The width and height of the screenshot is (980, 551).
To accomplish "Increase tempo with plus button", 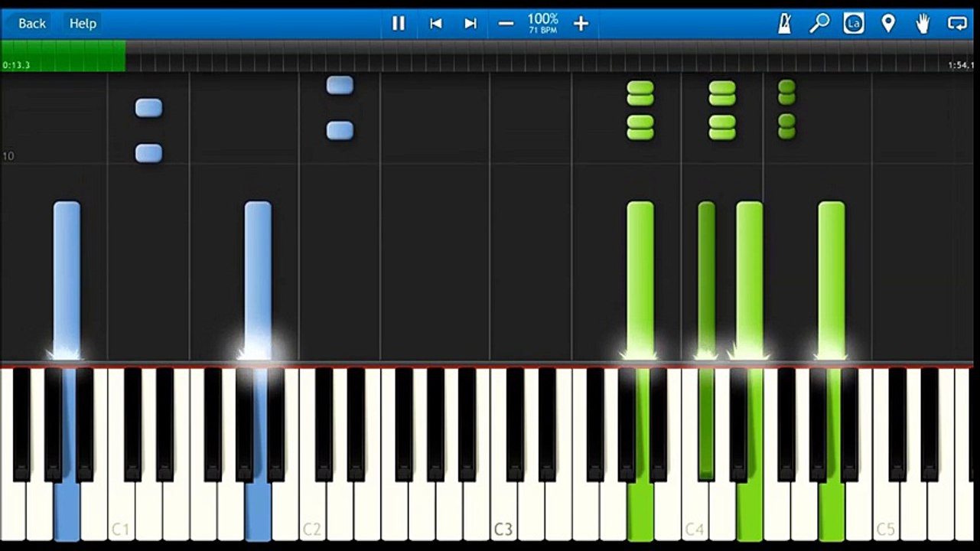I will pyautogui.click(x=581, y=24).
